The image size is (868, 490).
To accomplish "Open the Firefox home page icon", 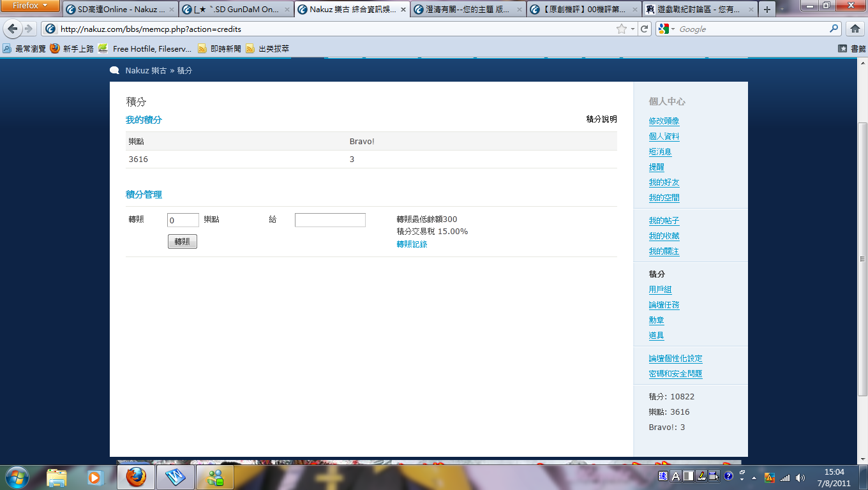I will (855, 29).
